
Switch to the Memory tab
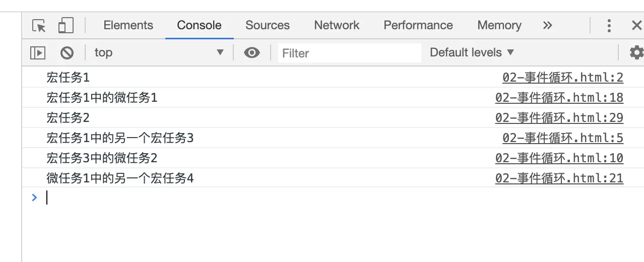click(x=499, y=25)
